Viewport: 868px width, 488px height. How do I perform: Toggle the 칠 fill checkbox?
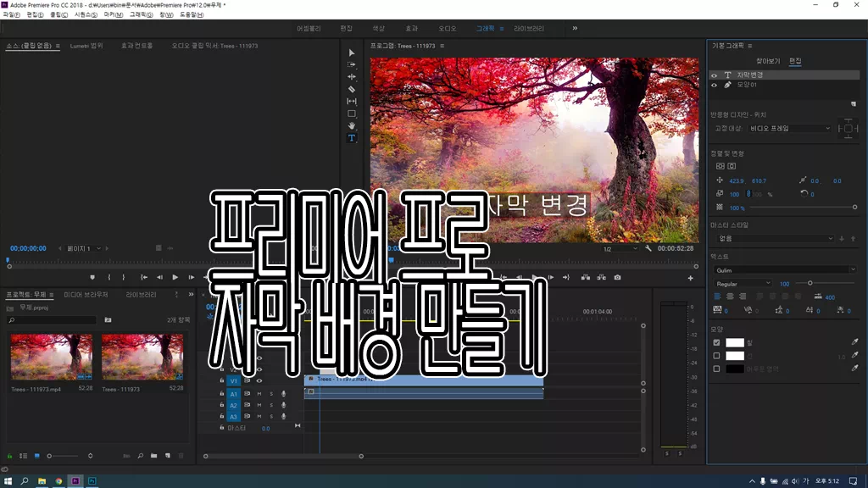tap(716, 342)
